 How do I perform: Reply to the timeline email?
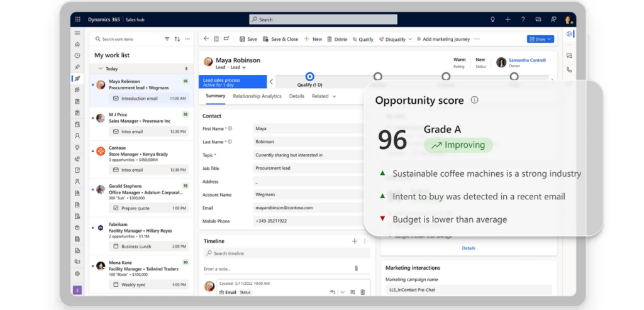pyautogui.click(x=333, y=292)
